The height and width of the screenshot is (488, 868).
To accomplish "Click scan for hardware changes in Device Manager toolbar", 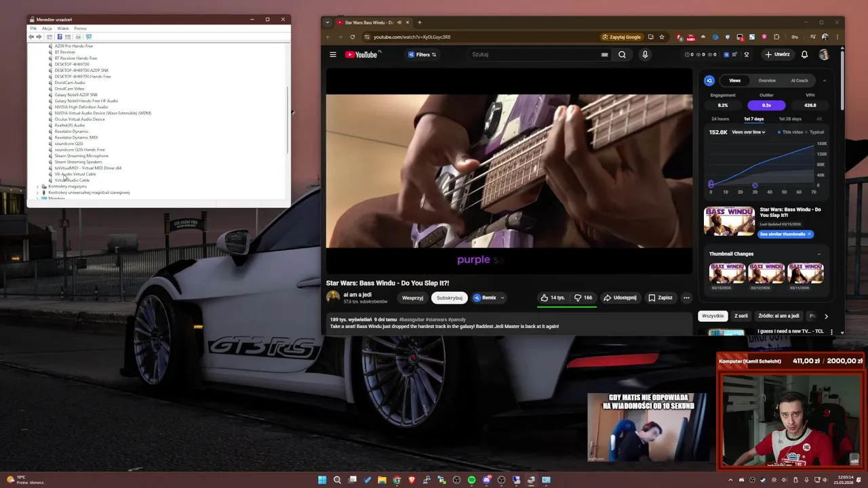I will pyautogui.click(x=88, y=37).
